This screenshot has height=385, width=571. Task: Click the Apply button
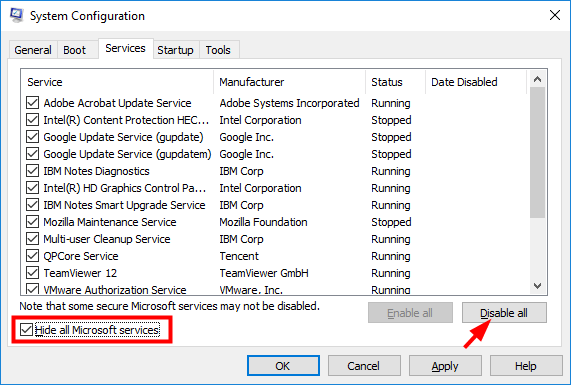pyautogui.click(x=445, y=366)
